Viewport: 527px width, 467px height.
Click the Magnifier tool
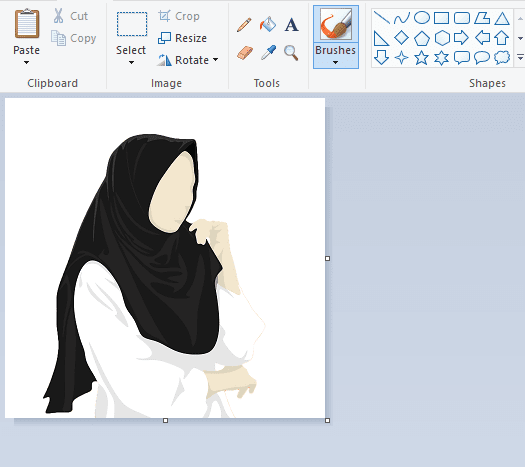coord(291,53)
